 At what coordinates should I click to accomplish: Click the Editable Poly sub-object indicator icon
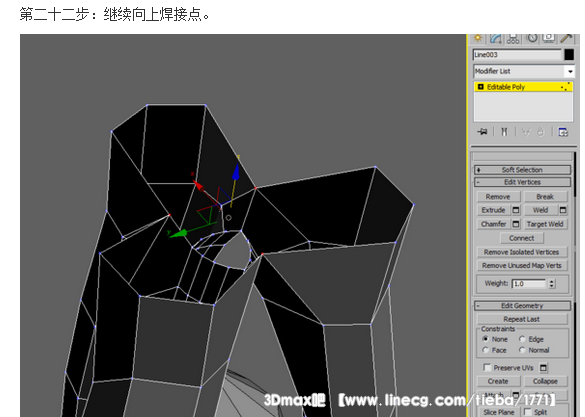[566, 87]
